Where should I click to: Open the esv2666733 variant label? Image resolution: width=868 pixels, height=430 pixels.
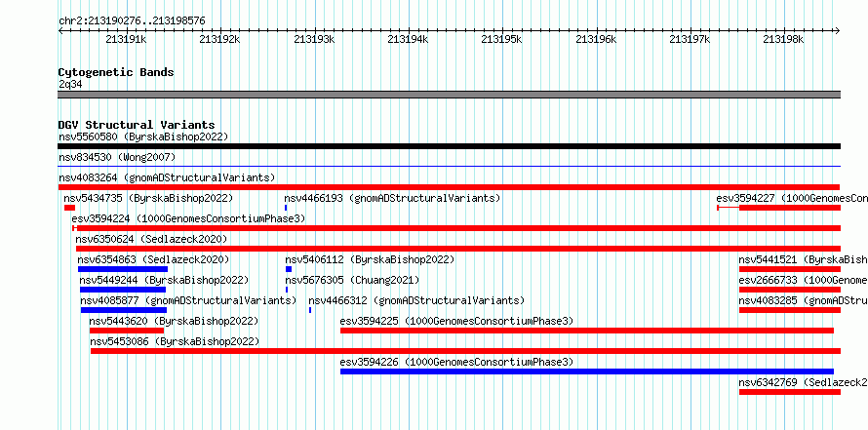(804, 280)
